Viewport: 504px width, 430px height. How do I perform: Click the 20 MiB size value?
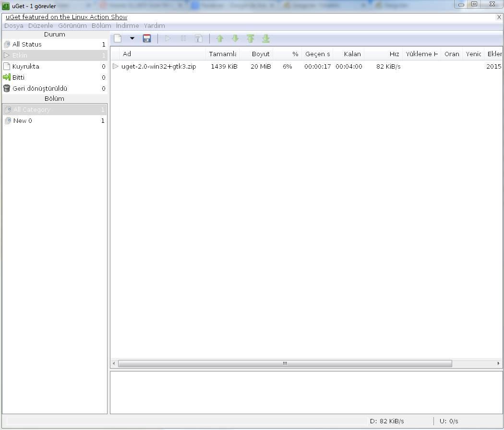(x=261, y=67)
